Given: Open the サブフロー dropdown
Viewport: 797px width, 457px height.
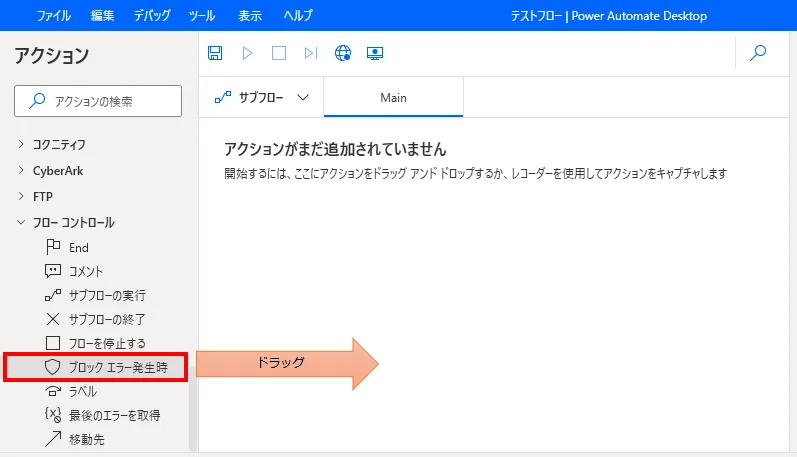Looking at the screenshot, I should click(x=263, y=98).
